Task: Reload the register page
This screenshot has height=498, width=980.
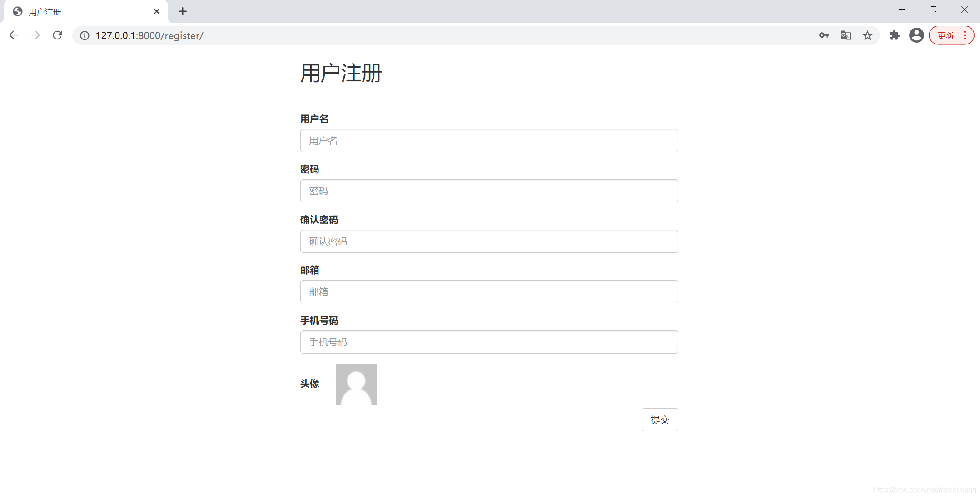Action: tap(57, 35)
